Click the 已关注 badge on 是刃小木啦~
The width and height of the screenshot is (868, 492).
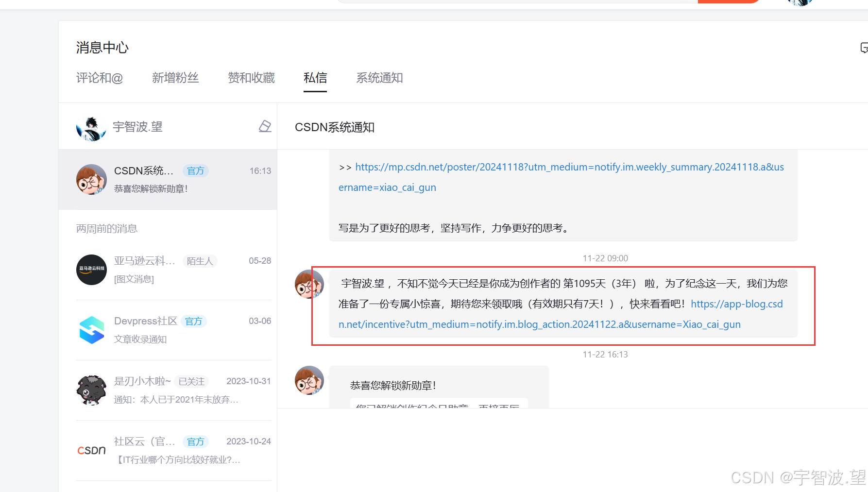click(191, 382)
